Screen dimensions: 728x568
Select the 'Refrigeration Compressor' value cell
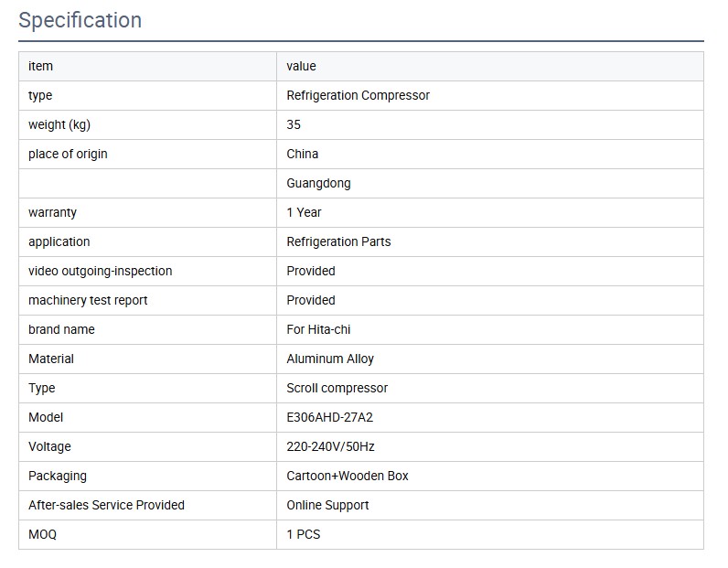[358, 95]
